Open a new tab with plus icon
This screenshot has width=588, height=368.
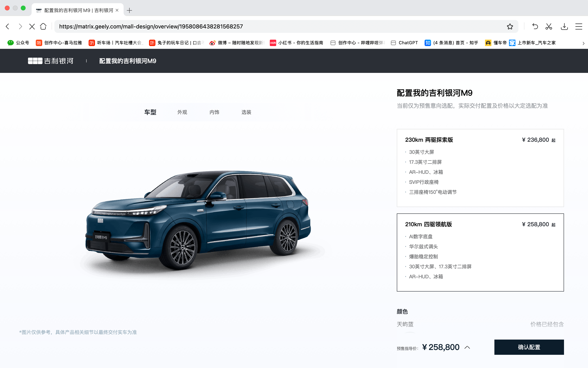[x=129, y=10]
